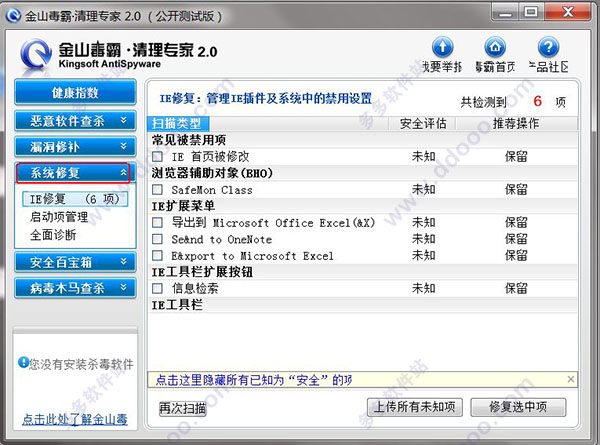Image resolution: width=600 pixels, height=445 pixels.
Task: Expand the 恶意软件查杀 section chevron
Action: (123, 121)
